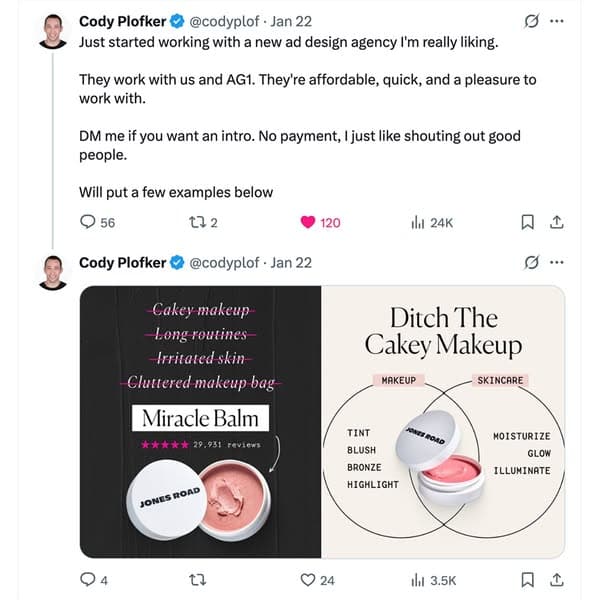View analytics of the 3.5K views tweet
The width and height of the screenshot is (600, 600).
pos(418,579)
